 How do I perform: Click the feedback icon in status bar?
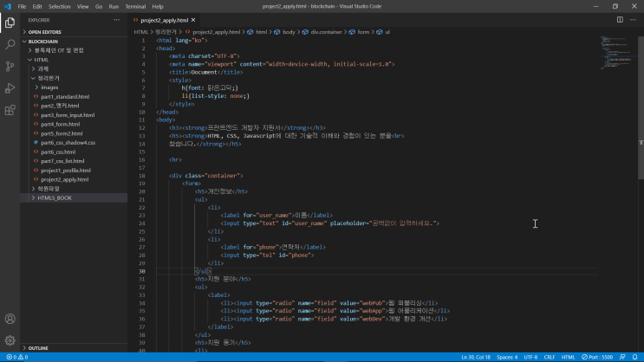(622, 357)
